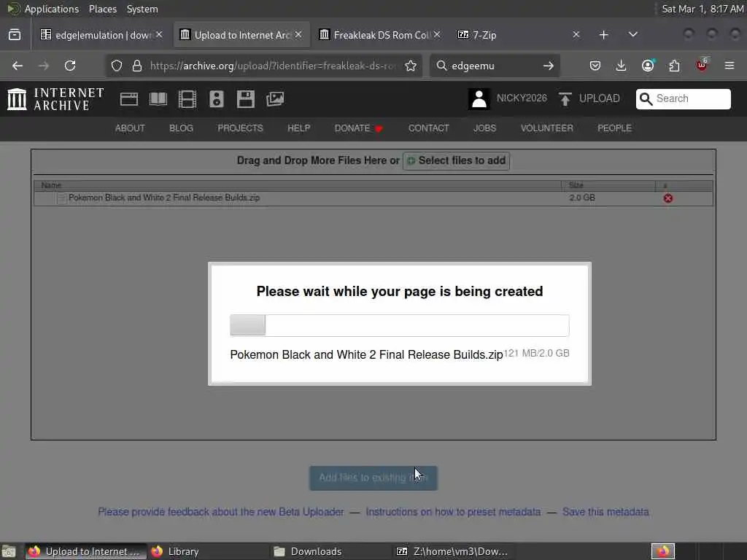Open the JOBS navigation link
The width and height of the screenshot is (747, 560).
484,128
